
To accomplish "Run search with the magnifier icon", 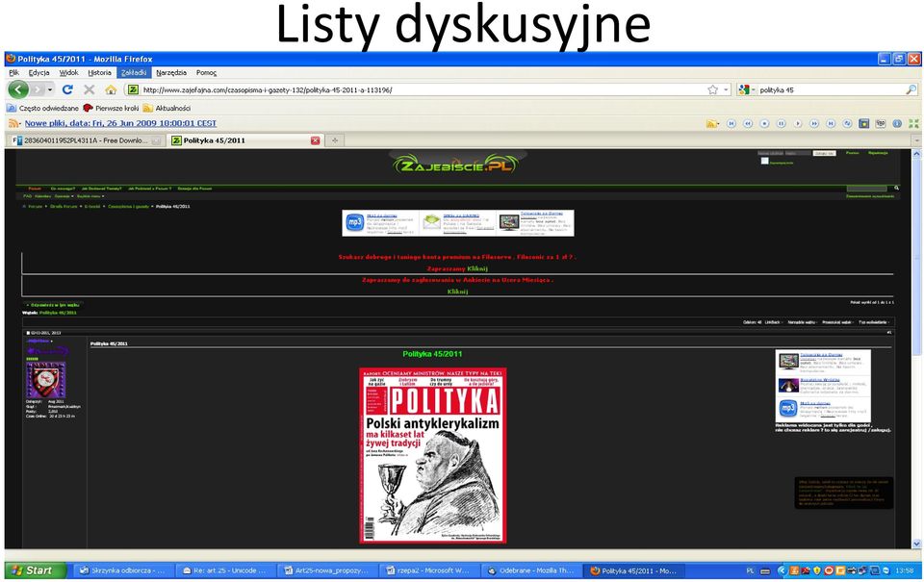I will pyautogui.click(x=911, y=89).
